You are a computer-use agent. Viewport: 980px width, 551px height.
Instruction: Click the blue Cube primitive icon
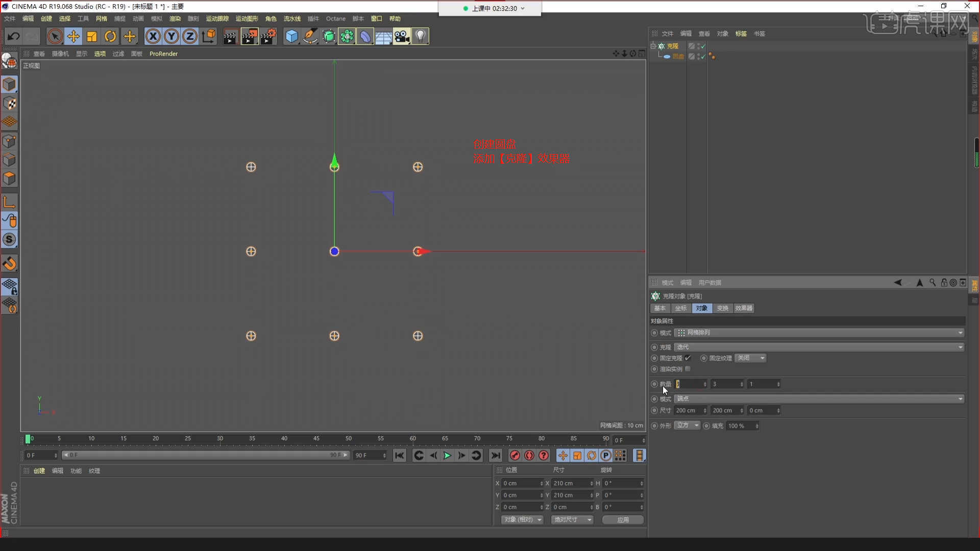pyautogui.click(x=291, y=36)
